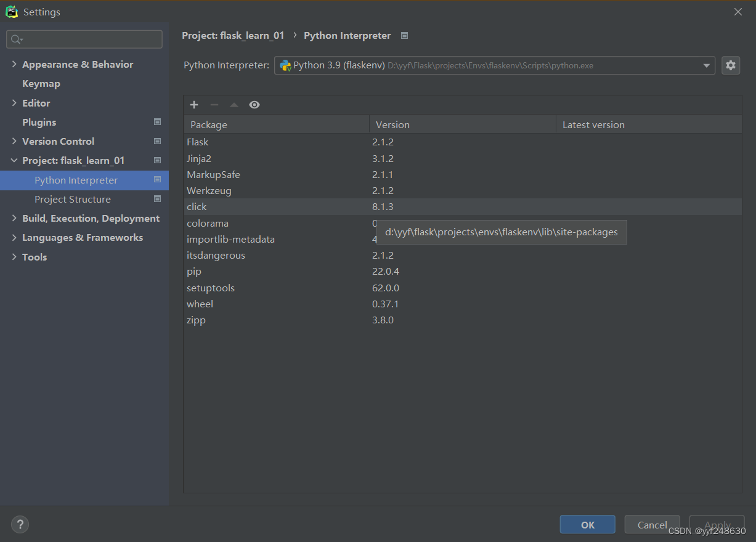This screenshot has width=756, height=542.
Task: Select the wheel package row
Action: (x=463, y=304)
